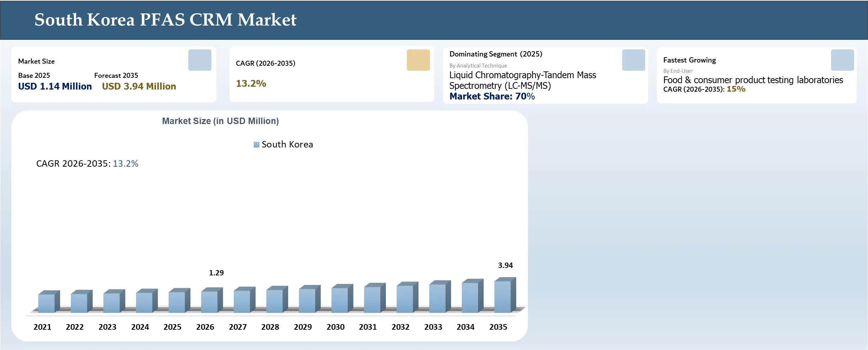This screenshot has height=350, width=868.
Task: Click the Market Size (in USD Million) chart title
Action: click(x=220, y=121)
